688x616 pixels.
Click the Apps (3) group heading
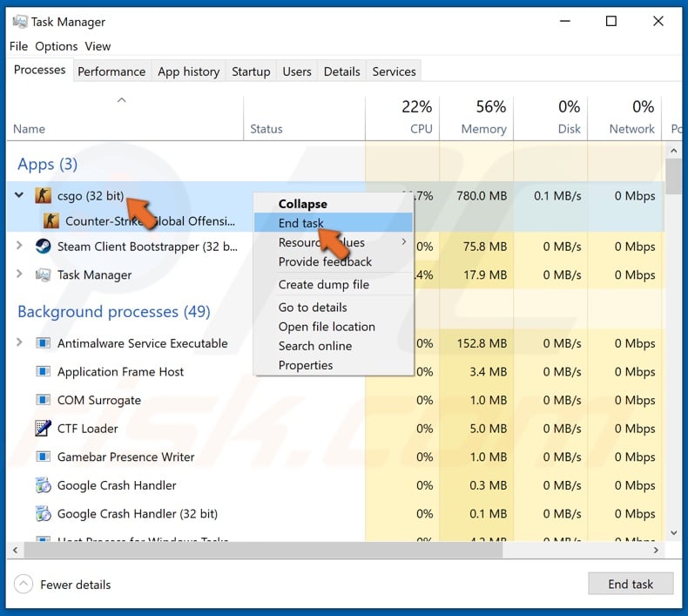(47, 164)
